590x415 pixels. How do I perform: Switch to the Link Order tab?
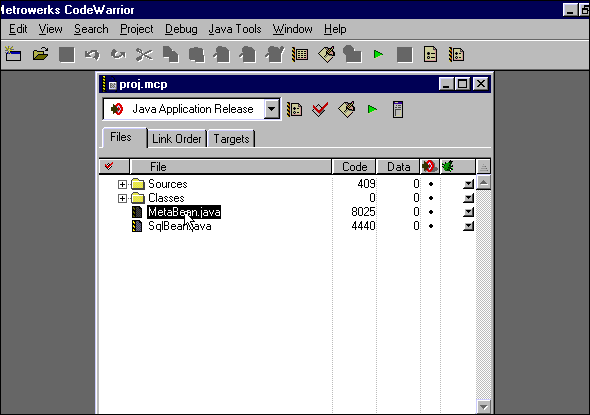176,139
